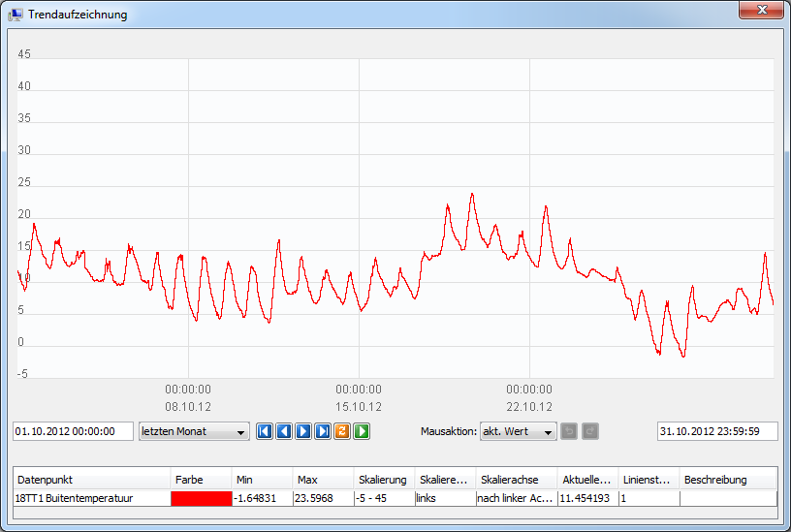This screenshot has height=532, width=791.
Task: Click the Skalierachse column header
Action: (517, 480)
